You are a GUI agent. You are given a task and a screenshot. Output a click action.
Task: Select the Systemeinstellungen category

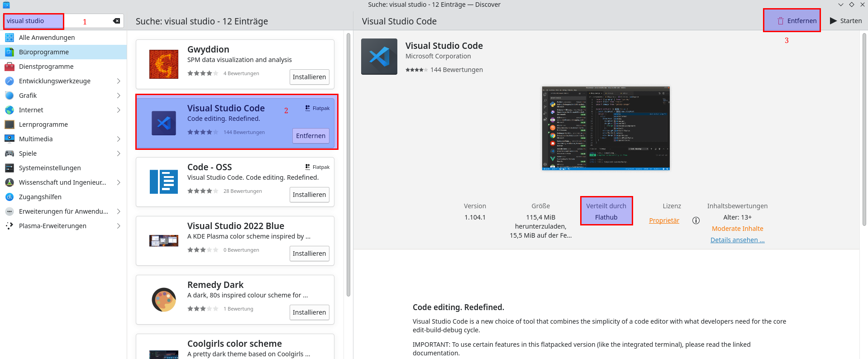pos(50,168)
